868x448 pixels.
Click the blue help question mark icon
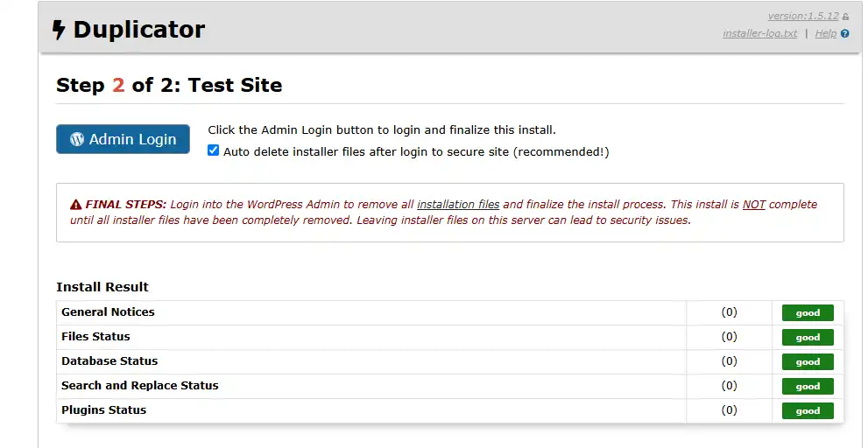(844, 34)
